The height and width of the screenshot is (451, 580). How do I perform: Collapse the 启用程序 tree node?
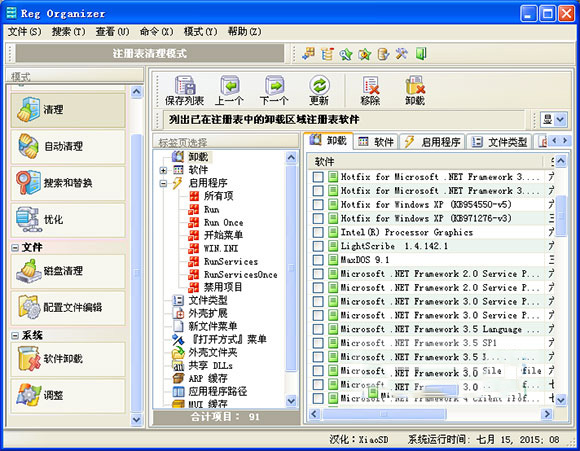(x=163, y=183)
